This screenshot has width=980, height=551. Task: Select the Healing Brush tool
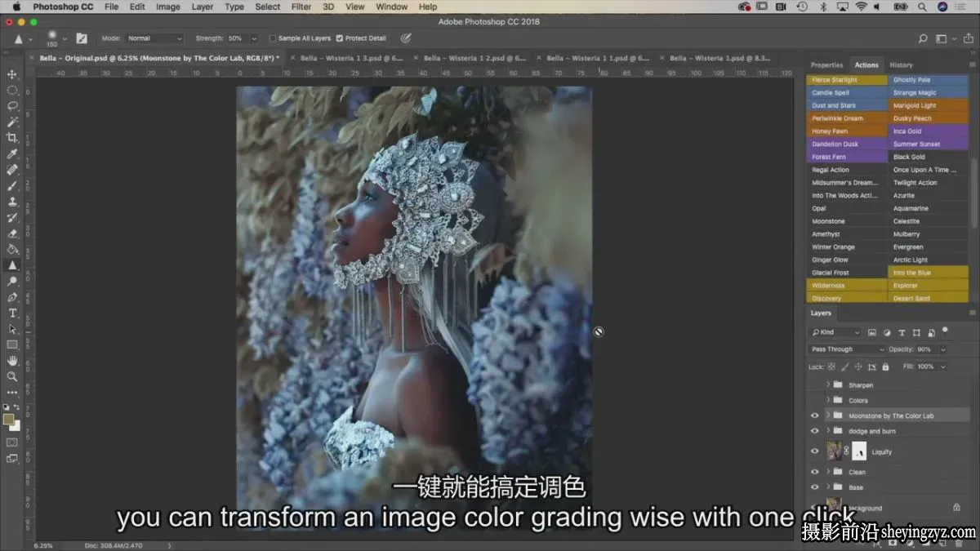click(12, 170)
